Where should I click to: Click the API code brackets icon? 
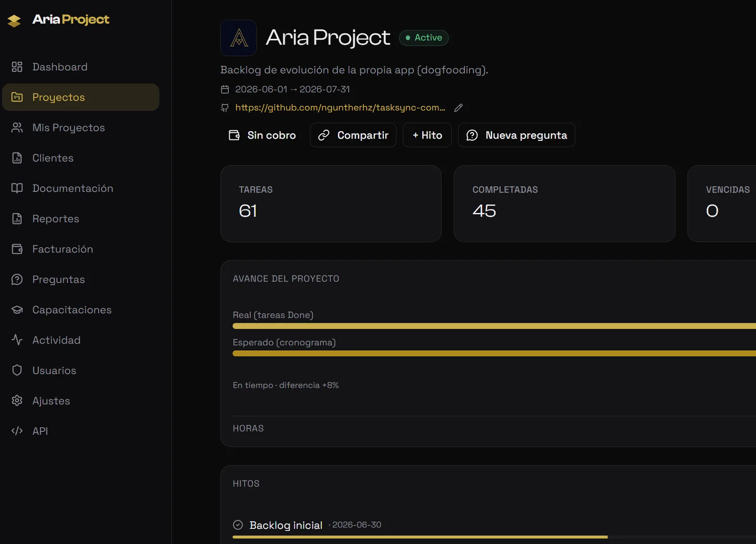(x=17, y=431)
